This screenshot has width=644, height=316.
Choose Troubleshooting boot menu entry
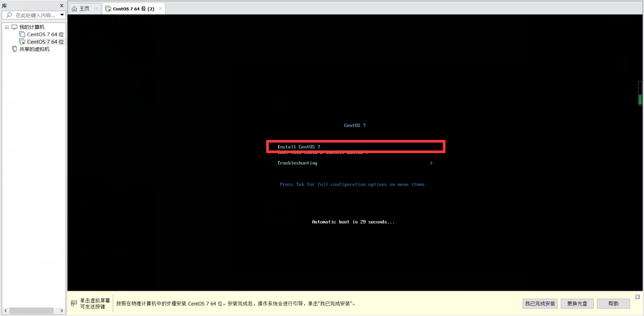[297, 163]
